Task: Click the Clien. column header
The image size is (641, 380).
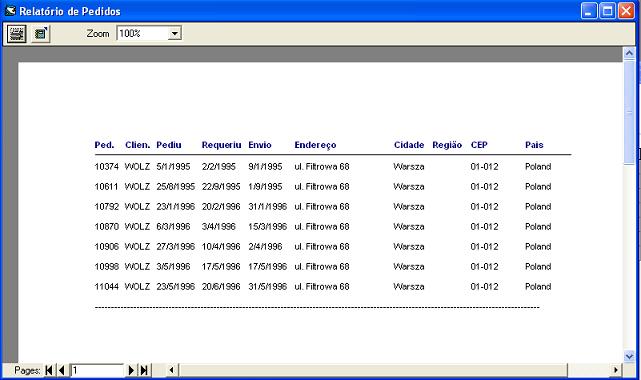Action: (x=137, y=145)
